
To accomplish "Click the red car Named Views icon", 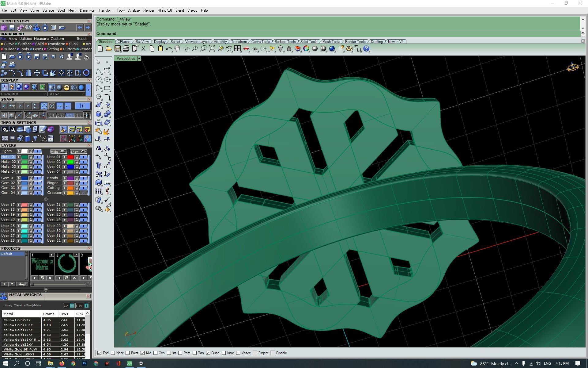I will [246, 48].
